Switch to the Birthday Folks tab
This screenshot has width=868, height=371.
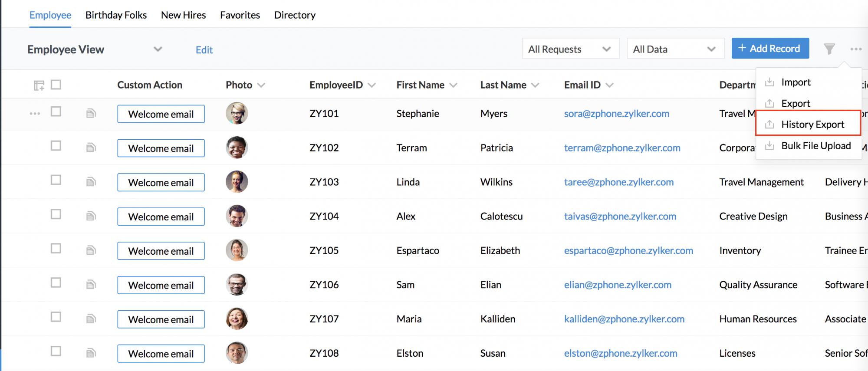116,15
